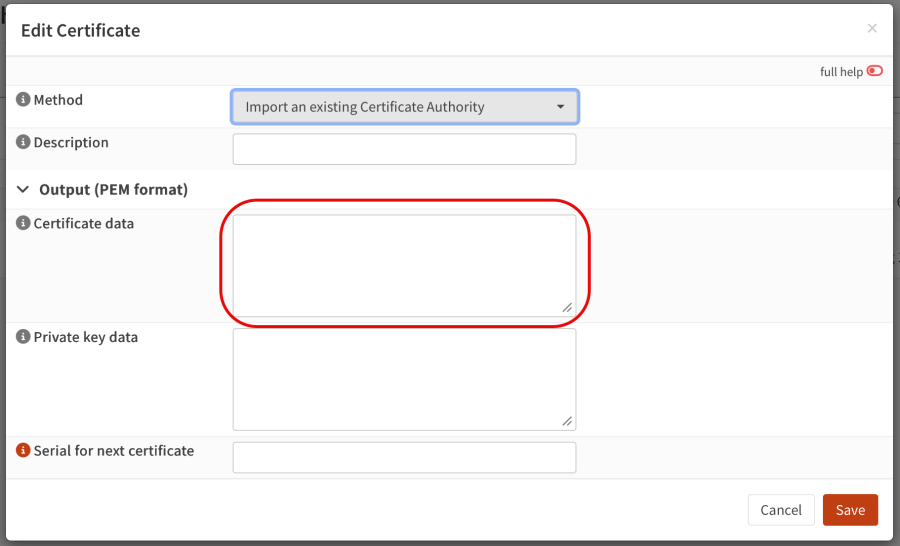Click the Private key data textarea resize handle

click(567, 421)
